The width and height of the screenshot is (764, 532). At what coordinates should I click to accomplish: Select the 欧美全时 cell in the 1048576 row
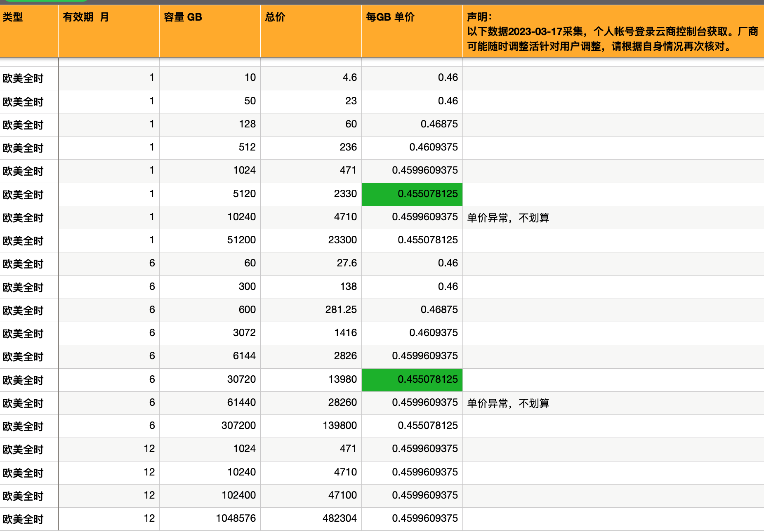29,519
